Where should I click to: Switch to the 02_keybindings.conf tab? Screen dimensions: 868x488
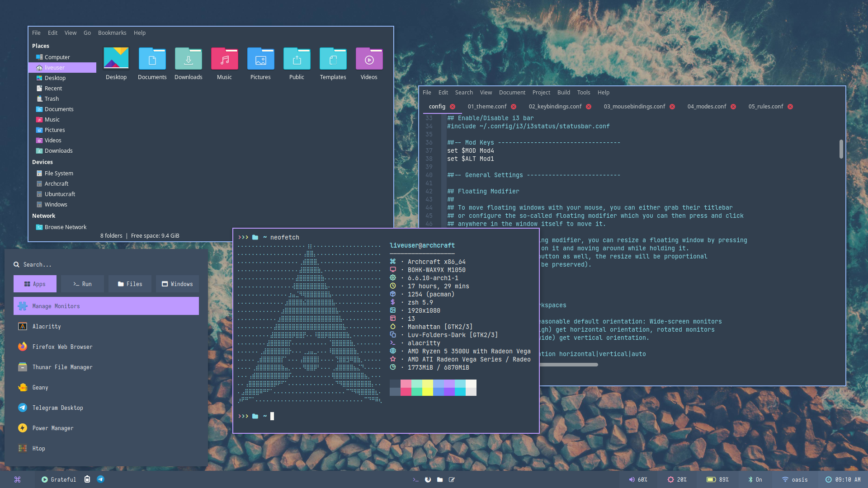click(555, 107)
